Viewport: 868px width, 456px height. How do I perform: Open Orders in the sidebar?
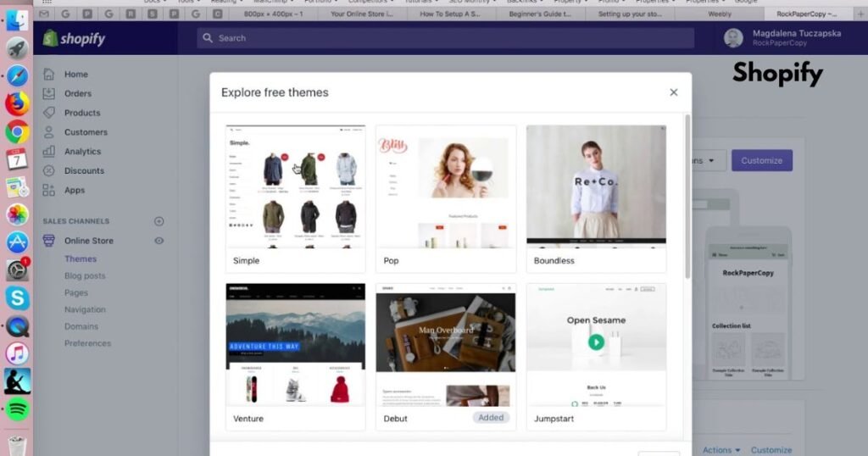77,93
